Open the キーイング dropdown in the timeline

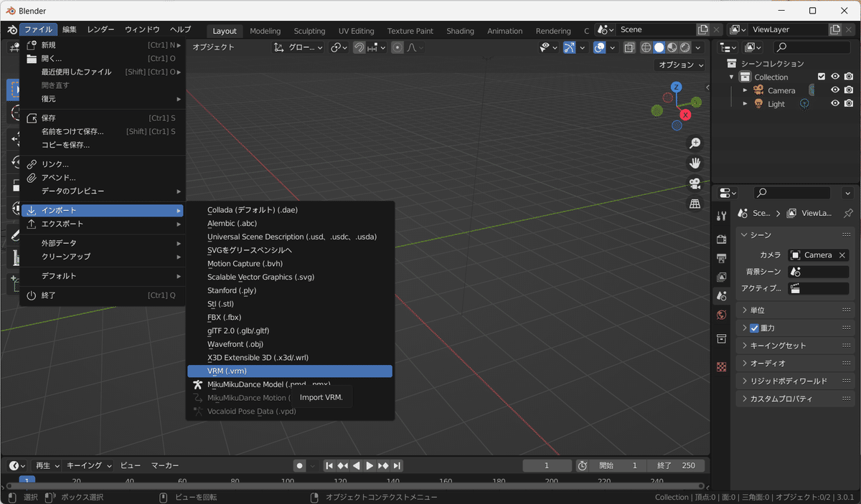[x=89, y=466]
